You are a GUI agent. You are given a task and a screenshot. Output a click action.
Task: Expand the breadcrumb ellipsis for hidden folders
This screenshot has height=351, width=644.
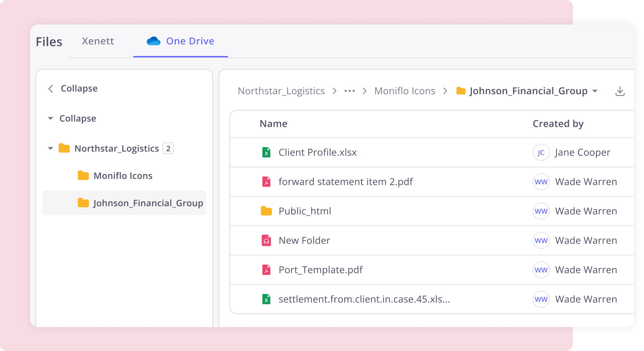click(x=350, y=91)
